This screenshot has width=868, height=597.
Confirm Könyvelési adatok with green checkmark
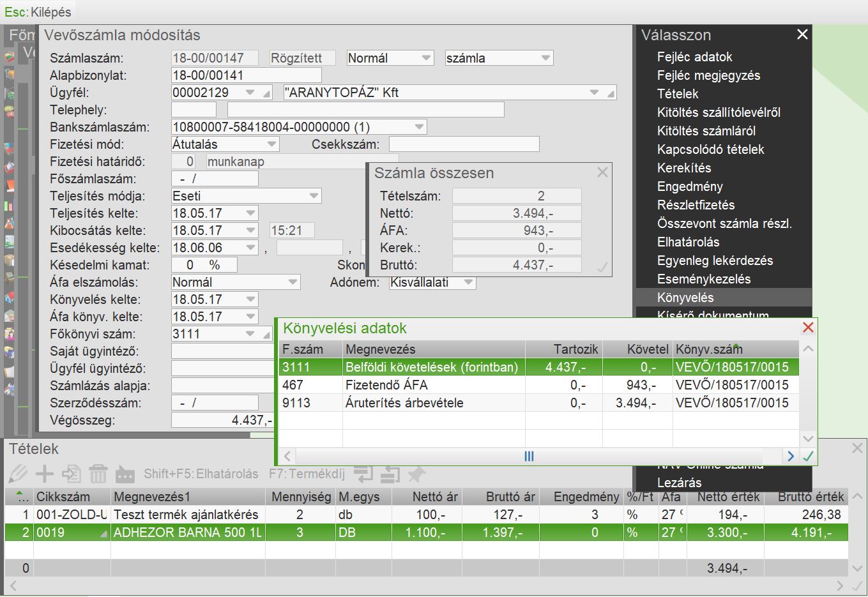click(808, 456)
